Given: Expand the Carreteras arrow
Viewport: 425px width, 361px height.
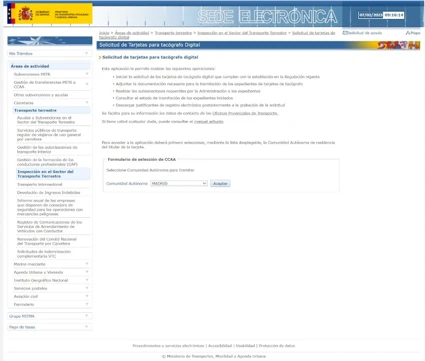Looking at the screenshot, I should tap(87, 103).
